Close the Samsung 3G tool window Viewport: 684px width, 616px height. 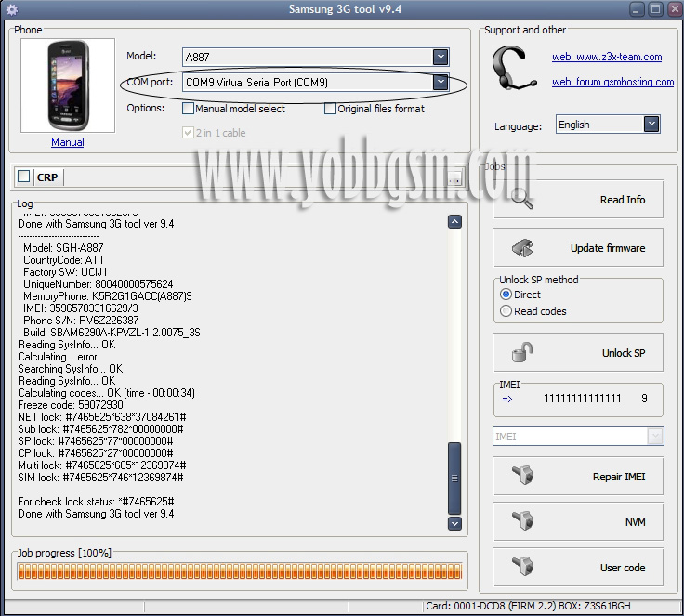click(675, 9)
